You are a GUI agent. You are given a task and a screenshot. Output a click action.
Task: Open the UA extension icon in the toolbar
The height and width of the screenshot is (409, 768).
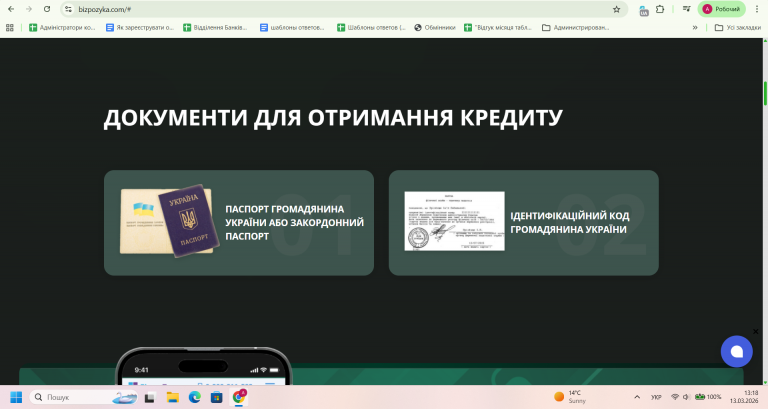pos(644,10)
